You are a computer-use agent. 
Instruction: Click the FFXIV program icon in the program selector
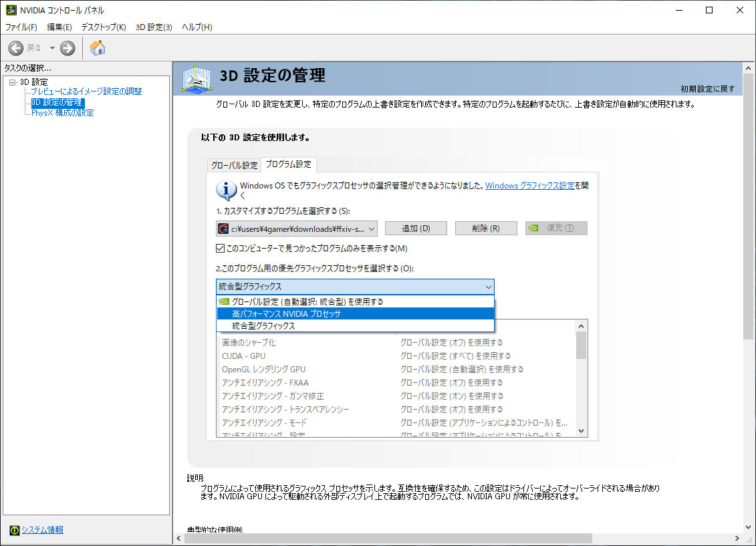(223, 229)
